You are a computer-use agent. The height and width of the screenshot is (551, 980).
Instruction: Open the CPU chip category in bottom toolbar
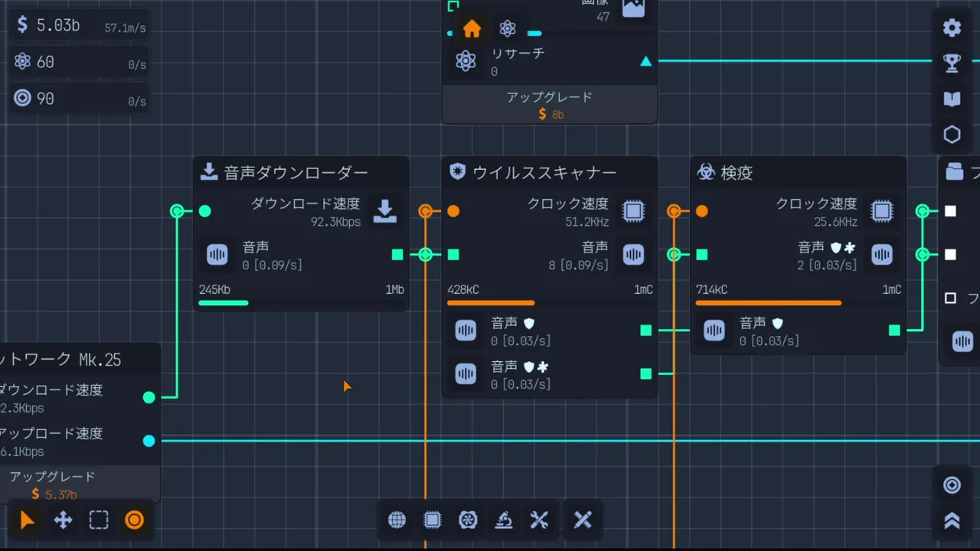pyautogui.click(x=433, y=520)
